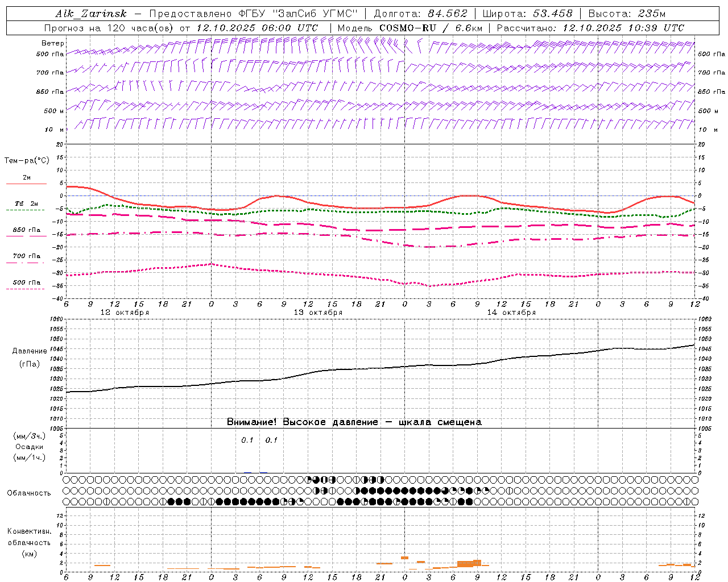The height and width of the screenshot is (582, 728).
Task: Select the forecast start 12.10.2025 06:00 UTC
Action: 257,28
